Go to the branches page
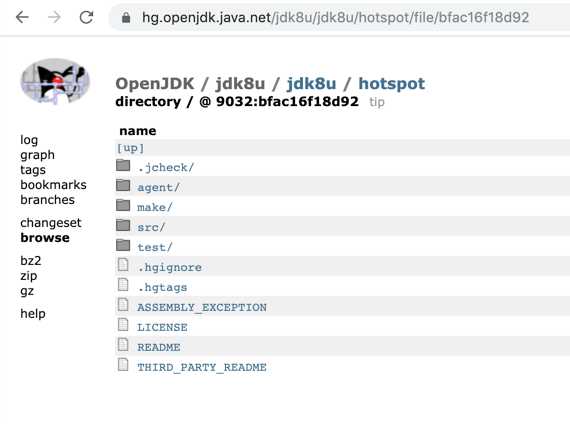Viewport: 570px width, 425px height. [48, 200]
